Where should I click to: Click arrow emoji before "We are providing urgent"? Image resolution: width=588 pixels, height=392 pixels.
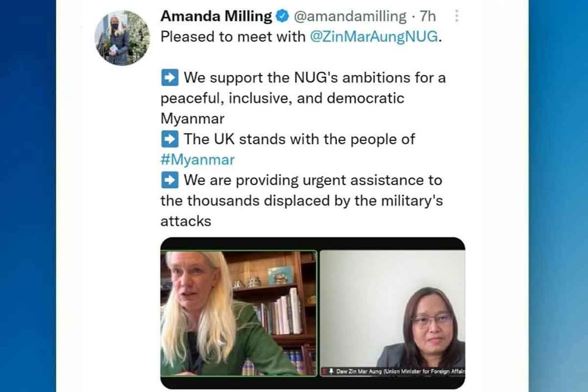pyautogui.click(x=170, y=180)
